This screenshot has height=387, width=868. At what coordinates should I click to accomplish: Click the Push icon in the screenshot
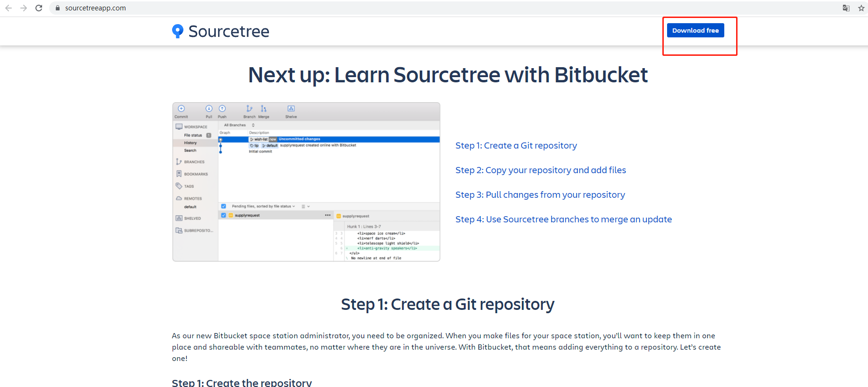[222, 109]
